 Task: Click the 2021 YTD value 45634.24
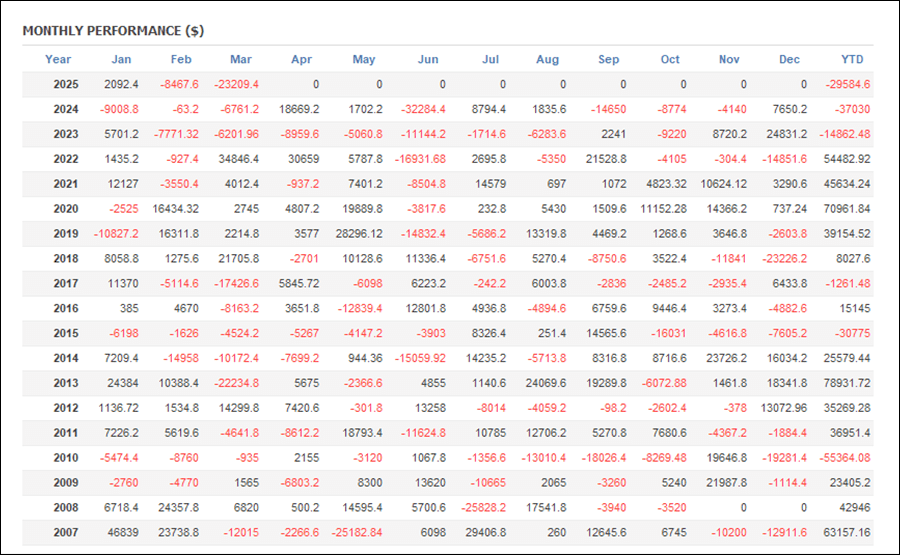[847, 184]
